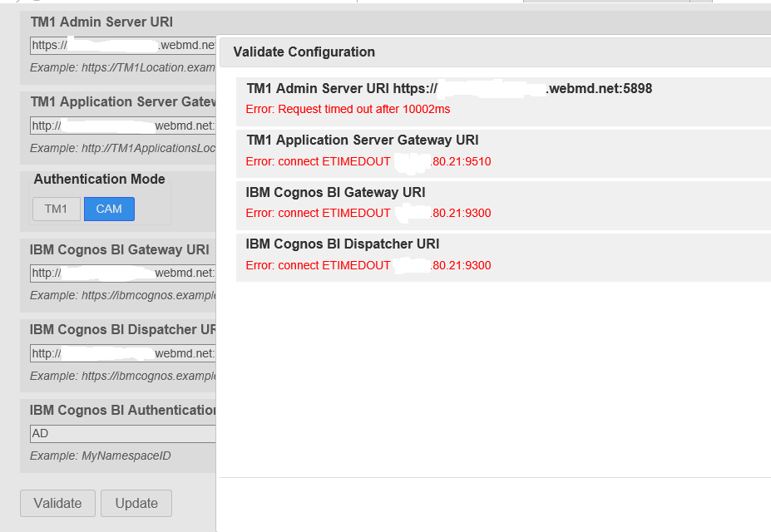Focus IBM Cognos BI Gateway URI field
Screen dimensions: 771x532
point(123,273)
